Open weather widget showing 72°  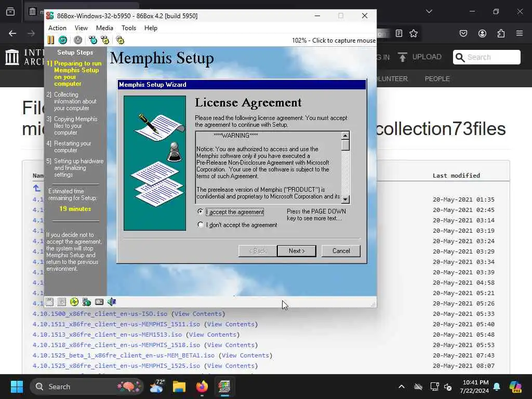coord(157,387)
